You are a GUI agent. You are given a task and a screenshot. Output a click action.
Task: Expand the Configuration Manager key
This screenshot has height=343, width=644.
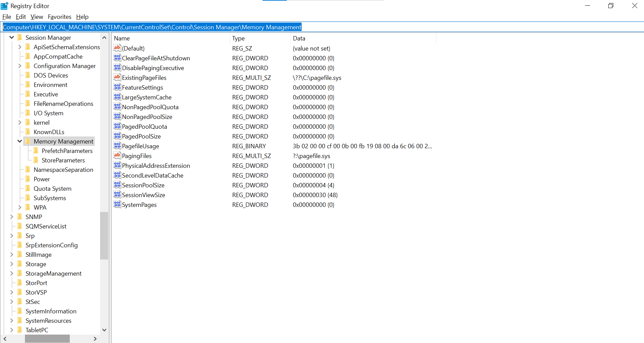(20, 66)
